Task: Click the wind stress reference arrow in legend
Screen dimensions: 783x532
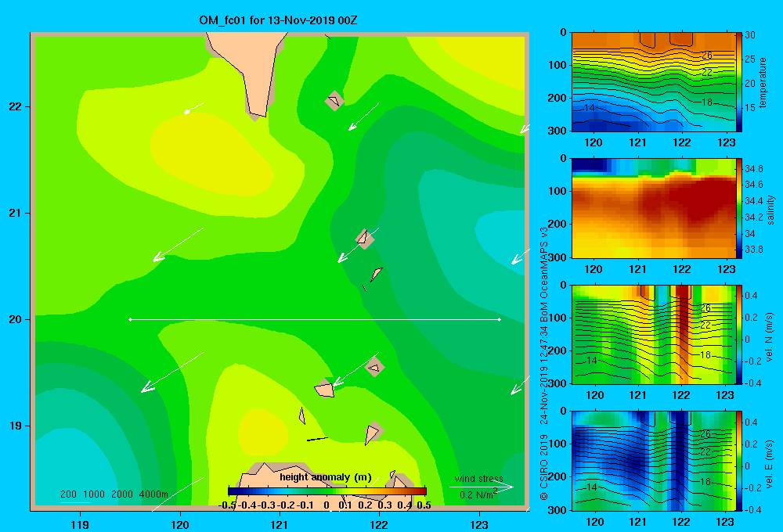Action: coord(482,487)
